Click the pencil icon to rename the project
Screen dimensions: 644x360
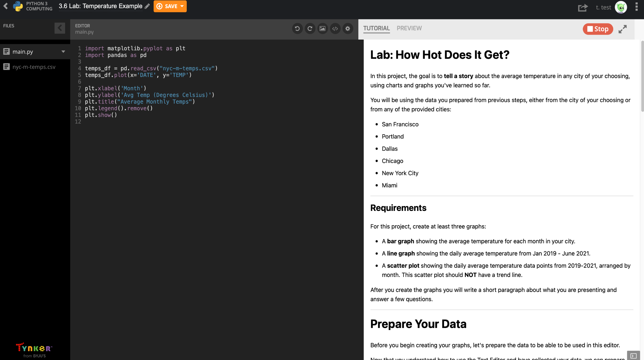147,6
